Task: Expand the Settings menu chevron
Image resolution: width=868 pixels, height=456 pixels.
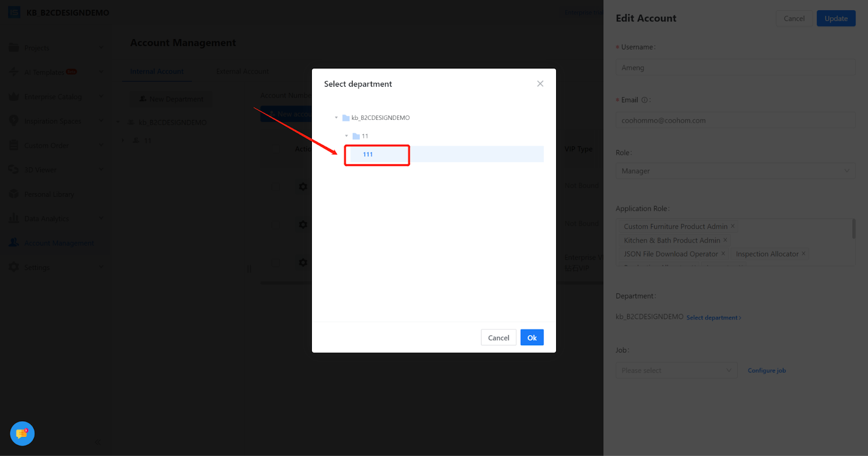Action: point(101,267)
